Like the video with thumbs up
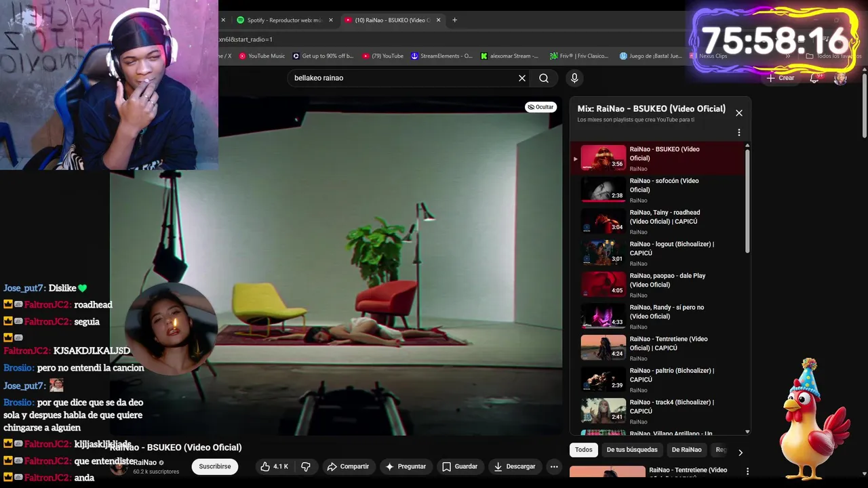868x488 pixels. (275, 466)
